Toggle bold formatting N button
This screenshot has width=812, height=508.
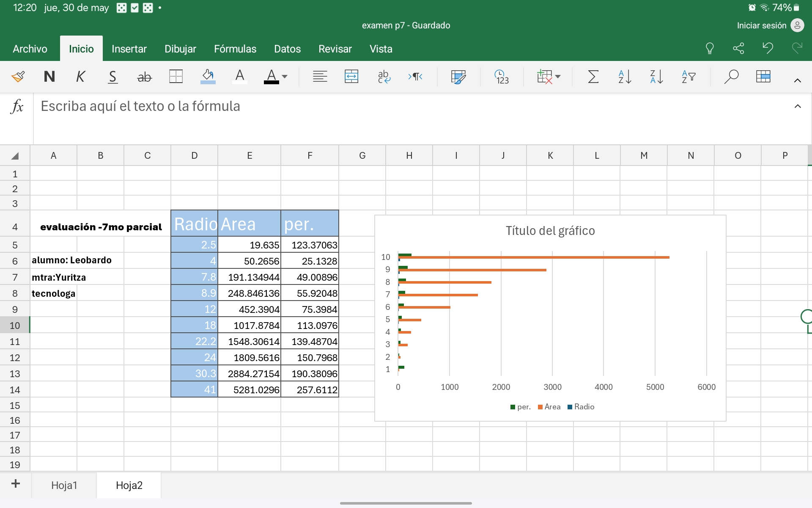pos(49,77)
